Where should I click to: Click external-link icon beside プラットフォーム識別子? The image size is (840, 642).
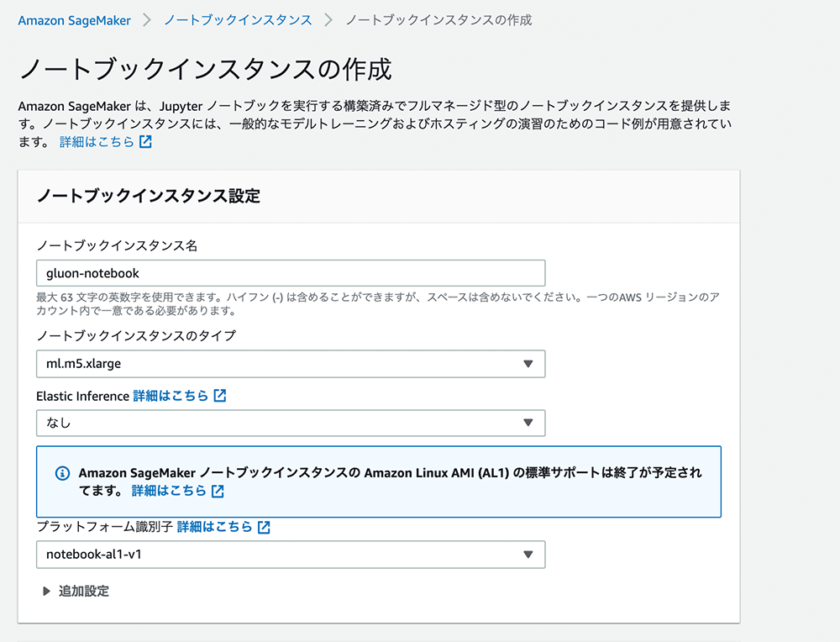coord(264,527)
